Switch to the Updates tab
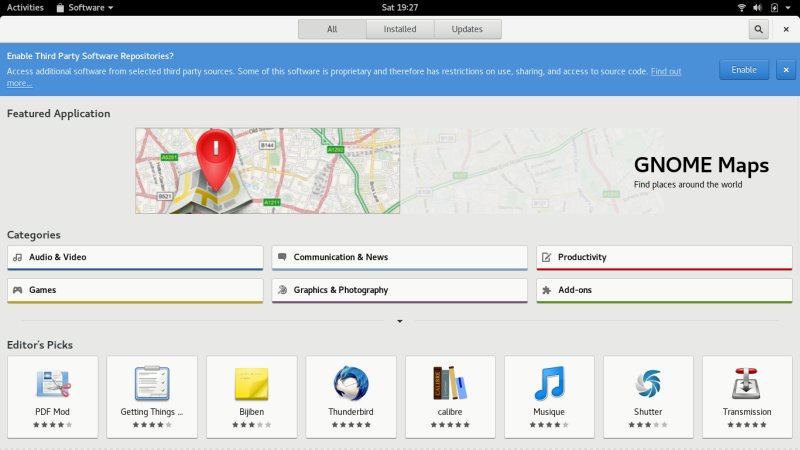The image size is (800, 450). coord(467,29)
